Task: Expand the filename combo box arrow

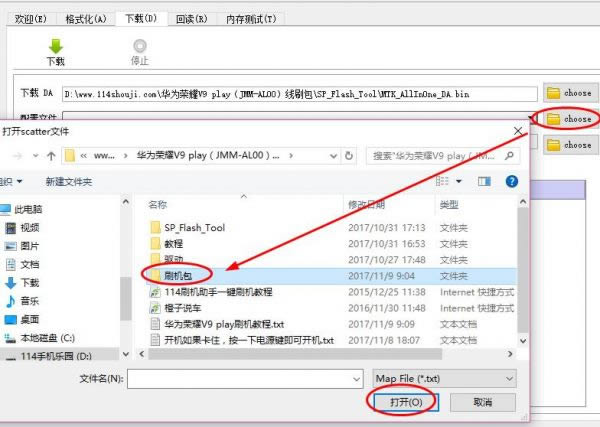Action: [356, 379]
